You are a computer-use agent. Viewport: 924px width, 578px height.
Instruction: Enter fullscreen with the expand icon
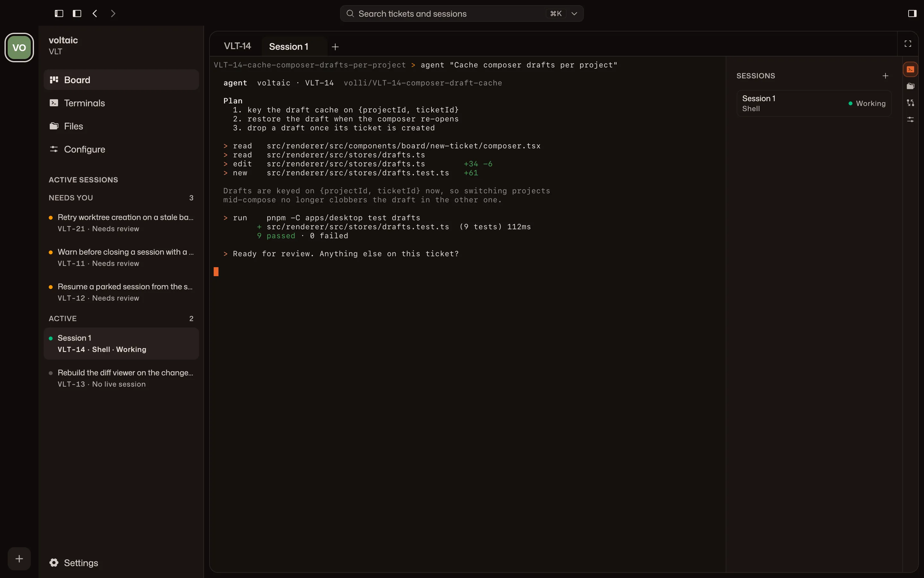pos(908,44)
